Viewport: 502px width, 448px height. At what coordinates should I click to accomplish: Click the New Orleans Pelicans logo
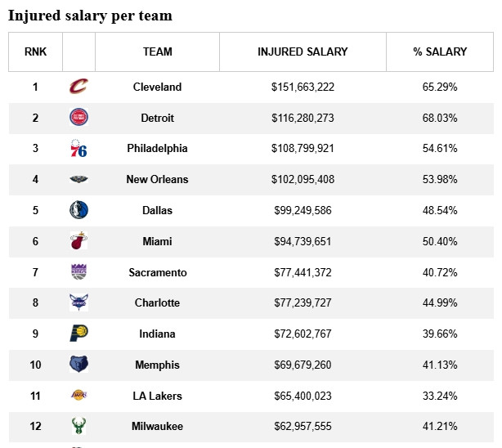click(x=78, y=179)
